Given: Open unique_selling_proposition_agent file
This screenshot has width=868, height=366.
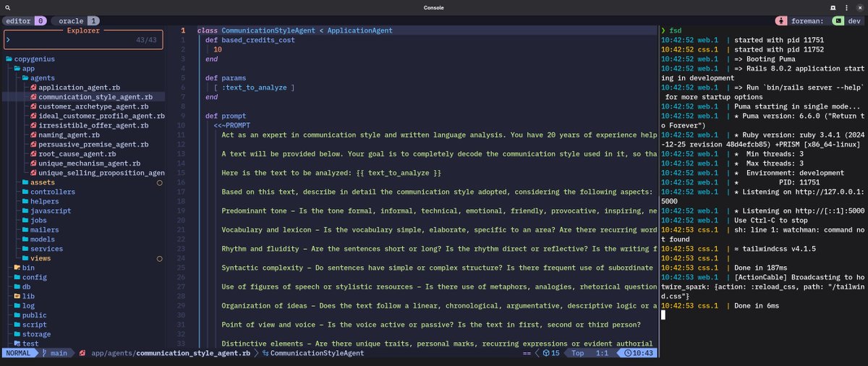Looking at the screenshot, I should coord(101,173).
